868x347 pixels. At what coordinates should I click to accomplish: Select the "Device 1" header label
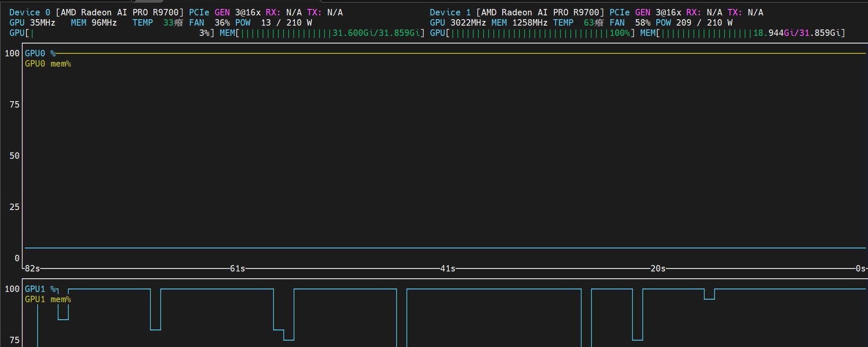pos(450,12)
